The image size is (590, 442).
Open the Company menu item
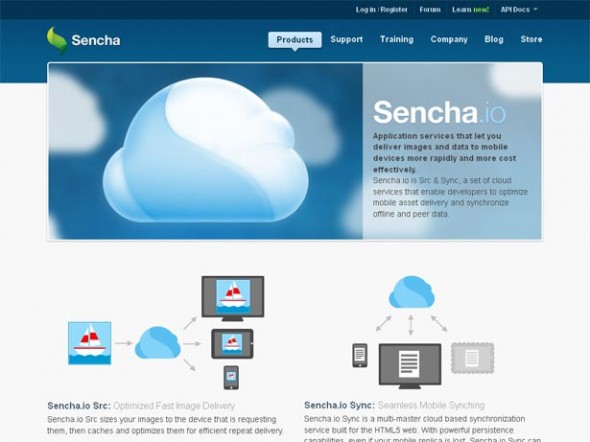449,39
